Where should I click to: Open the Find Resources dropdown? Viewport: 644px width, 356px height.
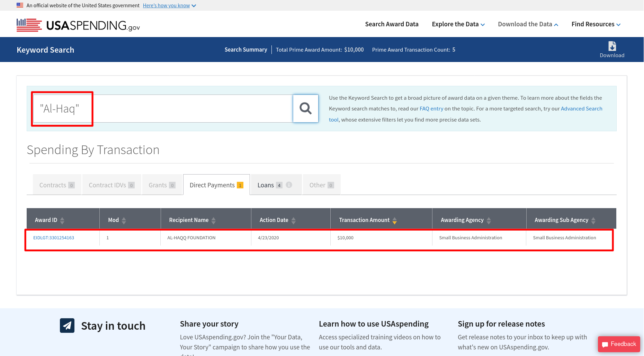tap(596, 24)
